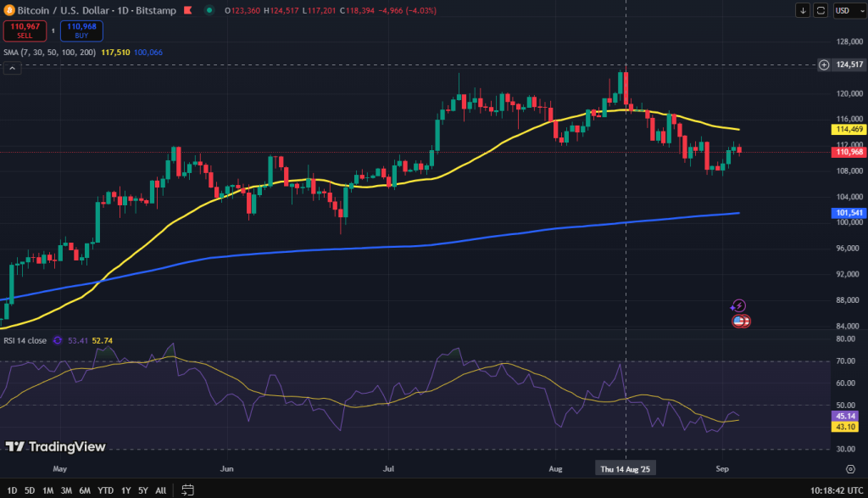
Task: Open the go-to-date calendar icon
Action: click(187, 490)
